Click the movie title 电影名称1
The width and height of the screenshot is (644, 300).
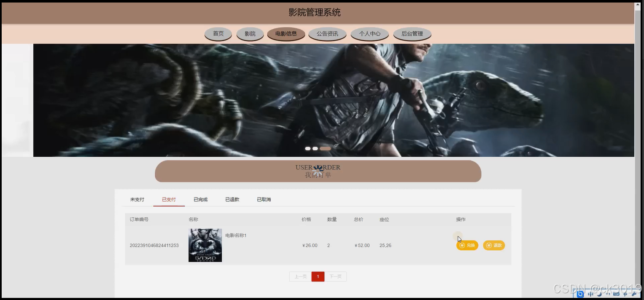click(236, 235)
